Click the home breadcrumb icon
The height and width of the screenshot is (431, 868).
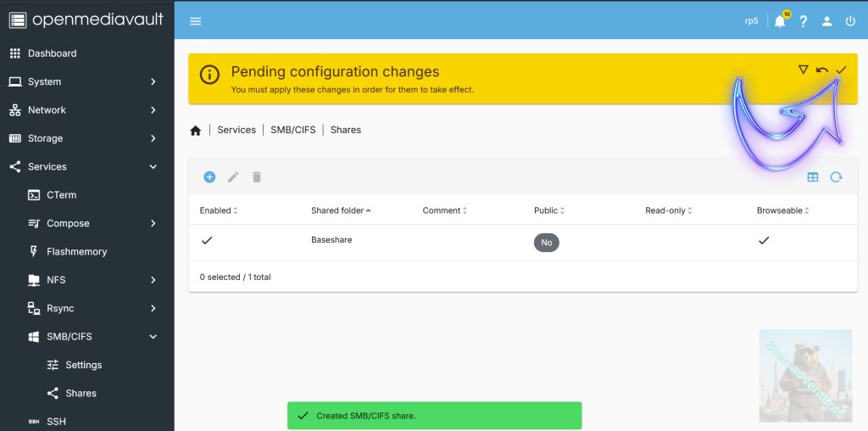click(196, 131)
